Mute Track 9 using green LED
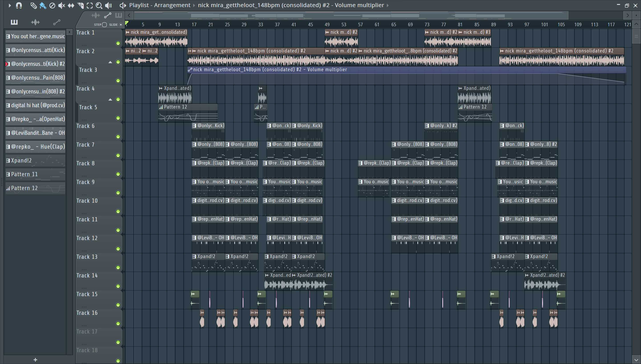Screen dimensions: 641x364 [118, 193]
